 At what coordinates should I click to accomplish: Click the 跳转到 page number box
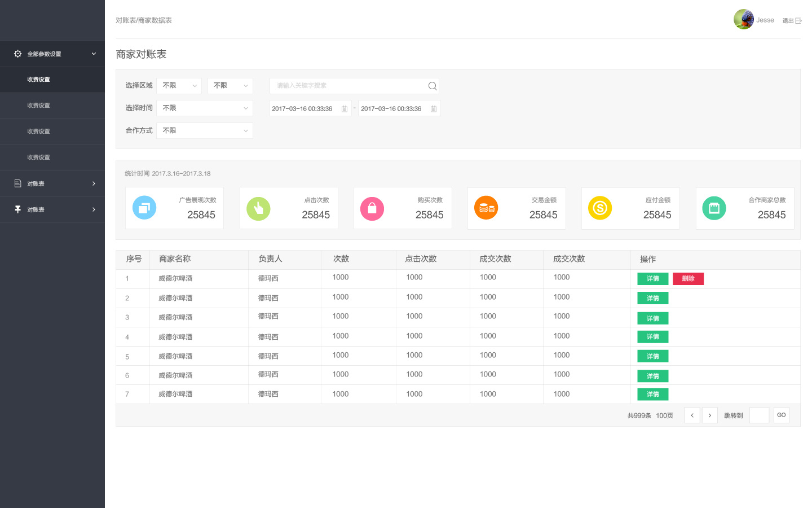[x=759, y=415]
